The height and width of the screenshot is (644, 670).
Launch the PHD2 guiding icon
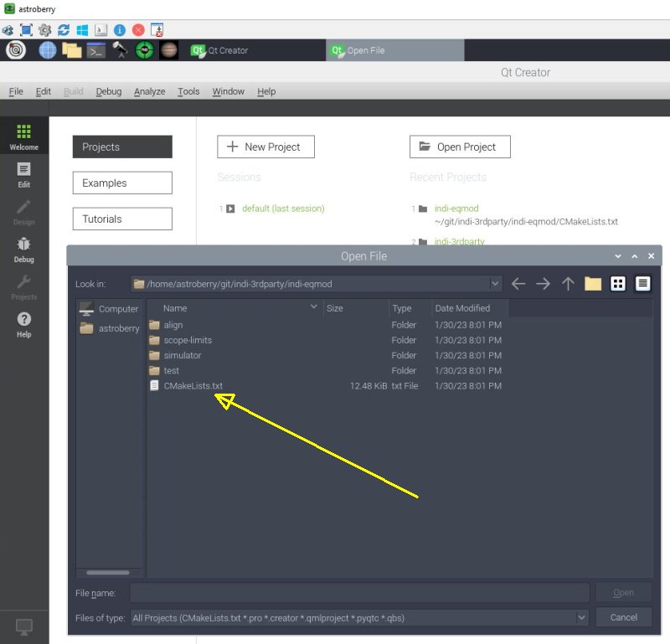144,50
